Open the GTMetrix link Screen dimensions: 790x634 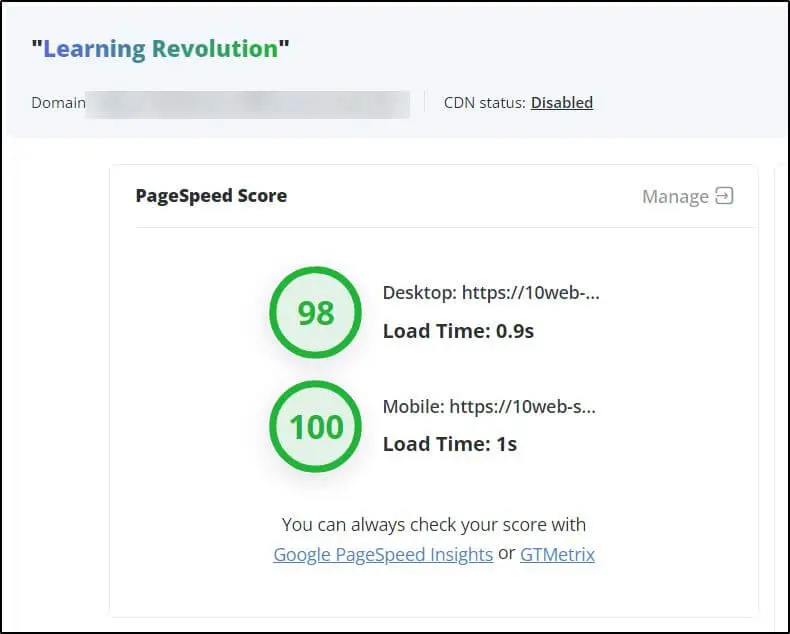click(x=557, y=554)
